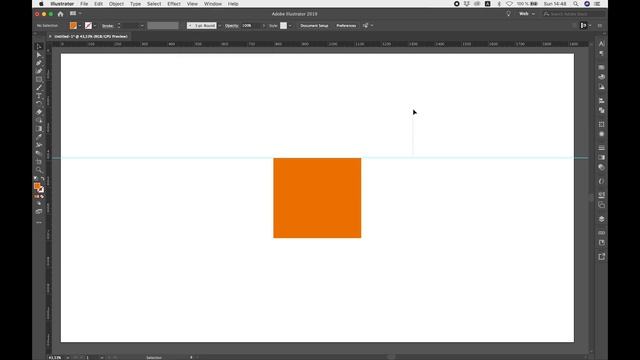
Task: Select the Eyedropper tool
Action: (x=39, y=137)
